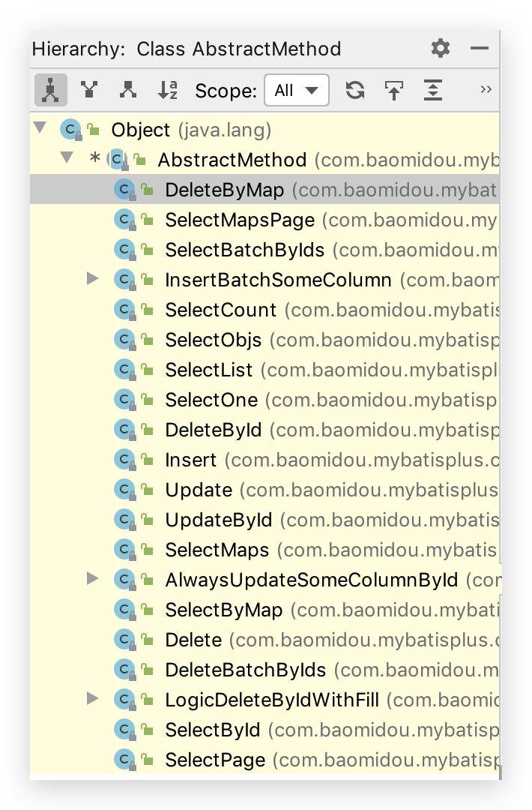Screen dimensions: 532x810
Task: Select the Class Hierarchy view icon
Action: (x=50, y=91)
